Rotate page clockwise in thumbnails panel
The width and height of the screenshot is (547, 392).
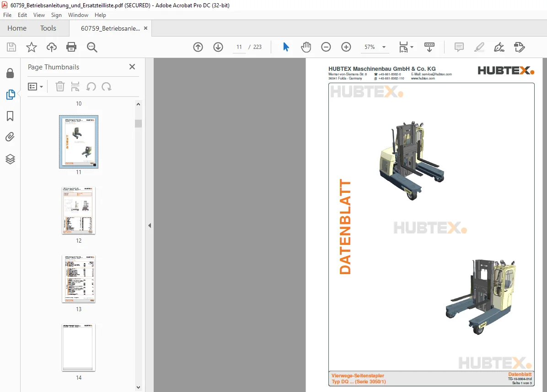pyautogui.click(x=107, y=86)
